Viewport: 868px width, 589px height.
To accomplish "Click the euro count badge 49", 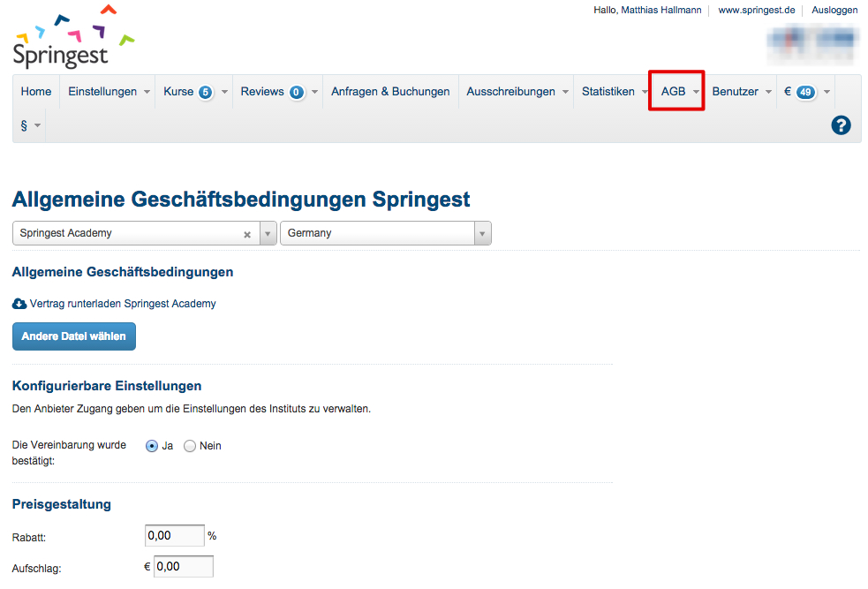I will 805,92.
